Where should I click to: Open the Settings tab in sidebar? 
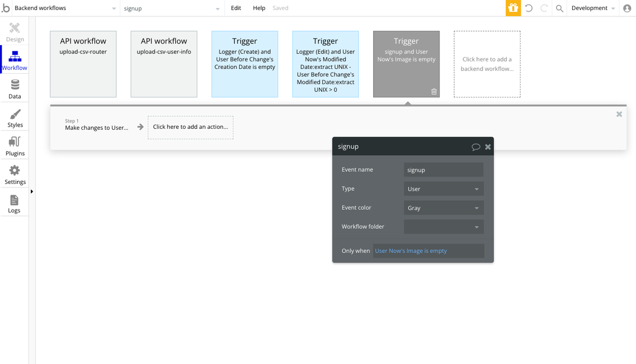(x=15, y=175)
